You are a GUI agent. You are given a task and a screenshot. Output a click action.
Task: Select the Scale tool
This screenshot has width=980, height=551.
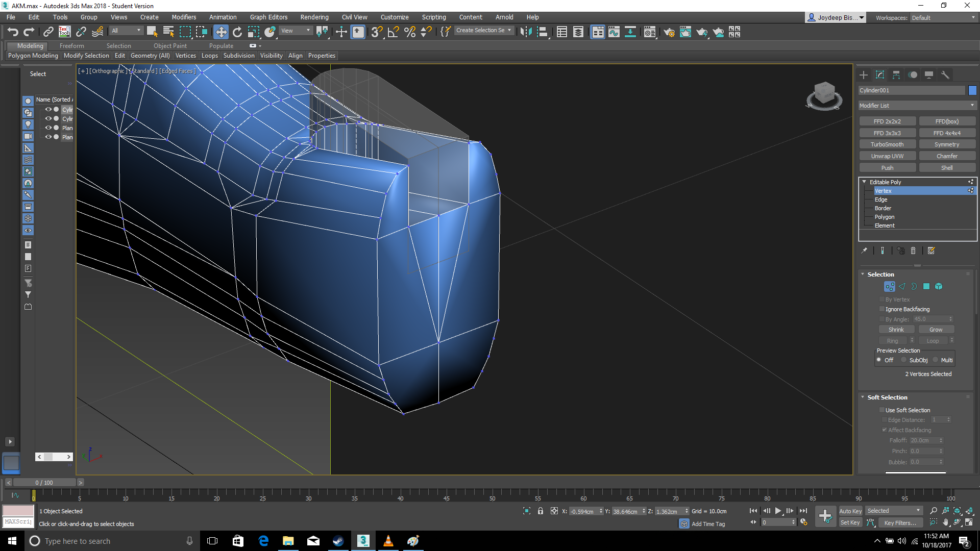(254, 32)
